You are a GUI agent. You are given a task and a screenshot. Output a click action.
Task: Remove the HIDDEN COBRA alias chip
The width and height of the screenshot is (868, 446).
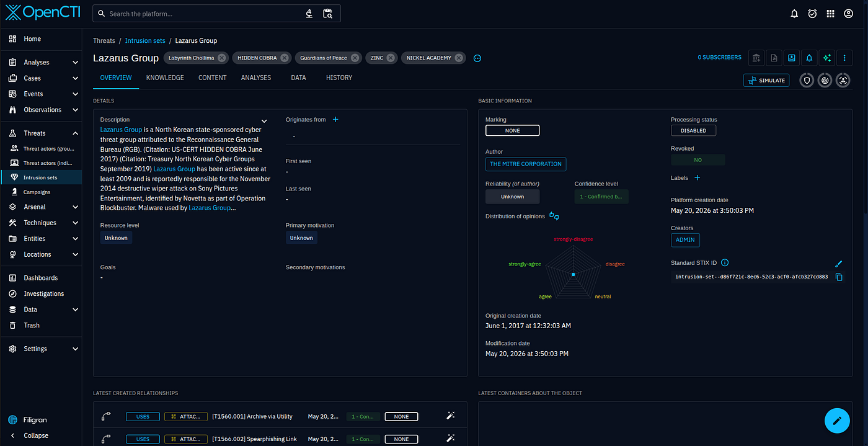[x=285, y=58]
